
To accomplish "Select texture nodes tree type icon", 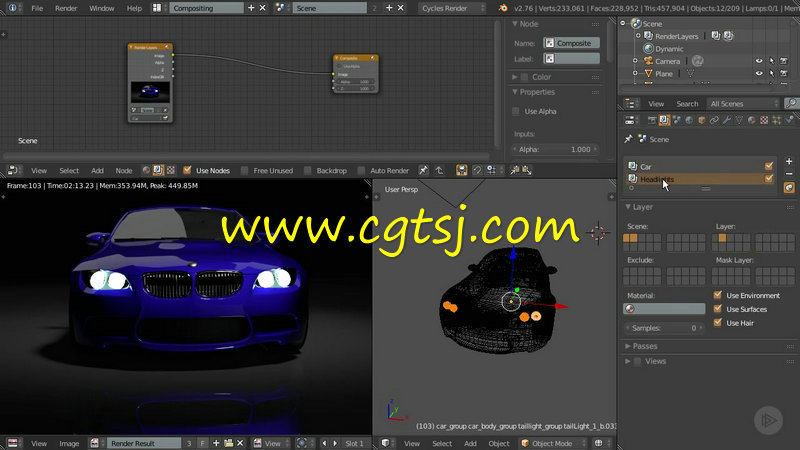I will (x=170, y=170).
